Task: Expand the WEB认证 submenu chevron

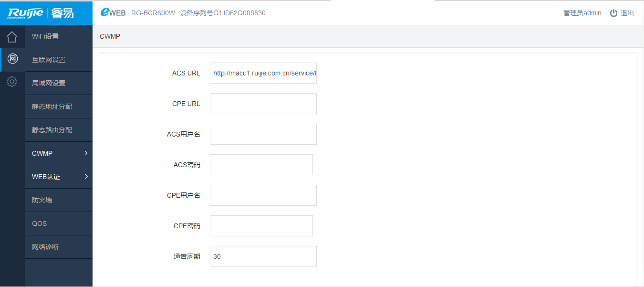Action: 86,177
